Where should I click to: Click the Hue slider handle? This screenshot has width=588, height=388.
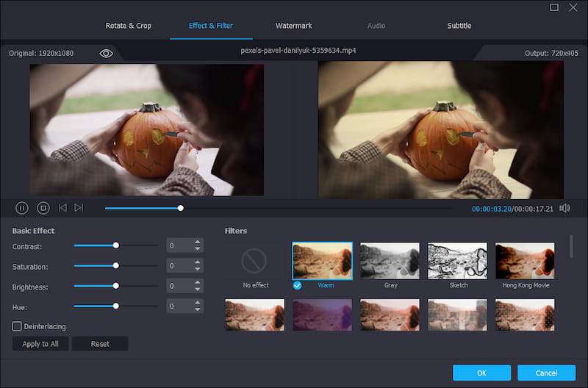pos(115,306)
